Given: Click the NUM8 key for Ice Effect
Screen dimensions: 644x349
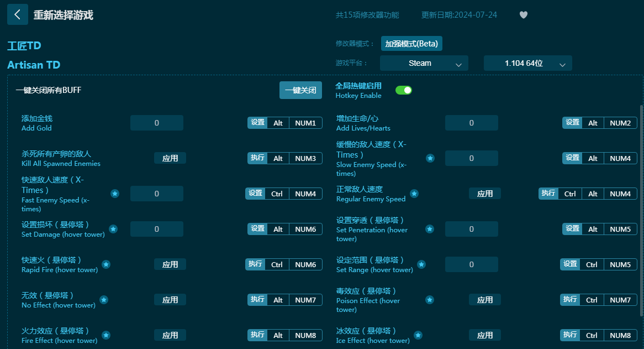Looking at the screenshot, I should [x=620, y=335].
